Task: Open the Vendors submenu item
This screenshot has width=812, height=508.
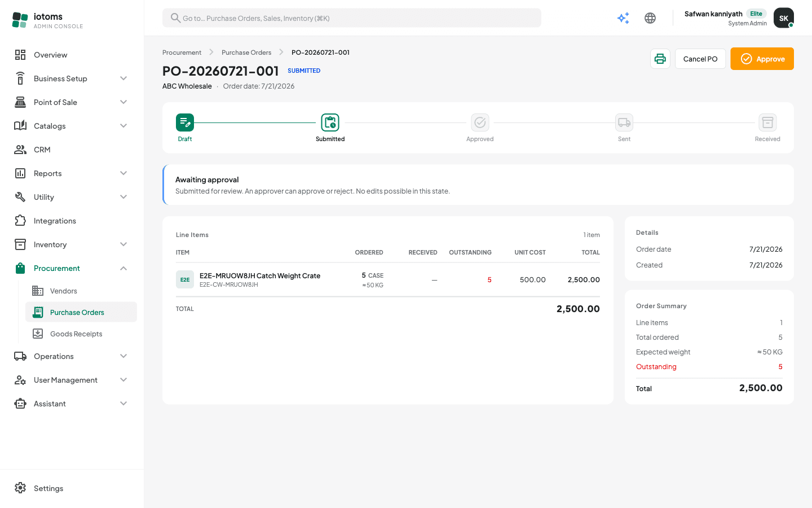Action: click(x=81, y=291)
